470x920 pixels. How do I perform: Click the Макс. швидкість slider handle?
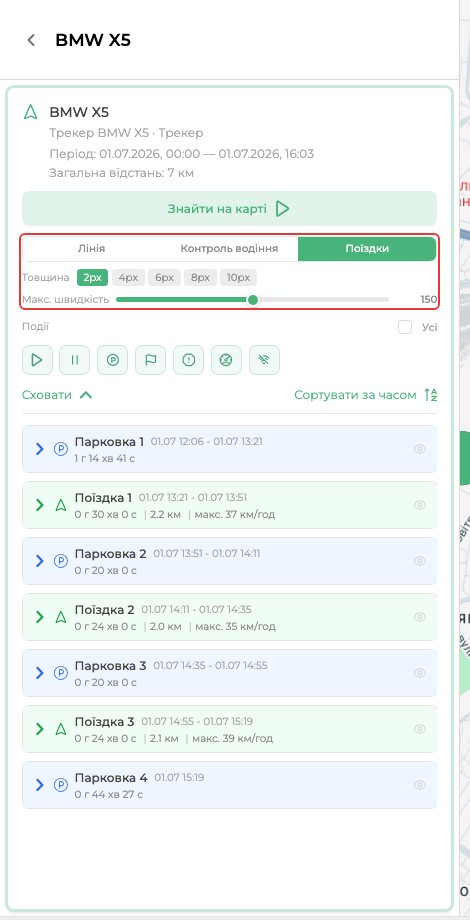click(253, 300)
